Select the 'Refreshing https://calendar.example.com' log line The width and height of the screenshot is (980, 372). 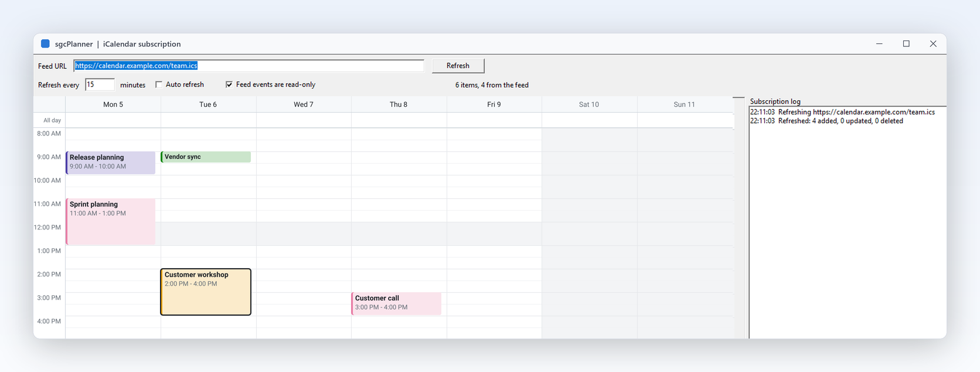pyautogui.click(x=842, y=112)
